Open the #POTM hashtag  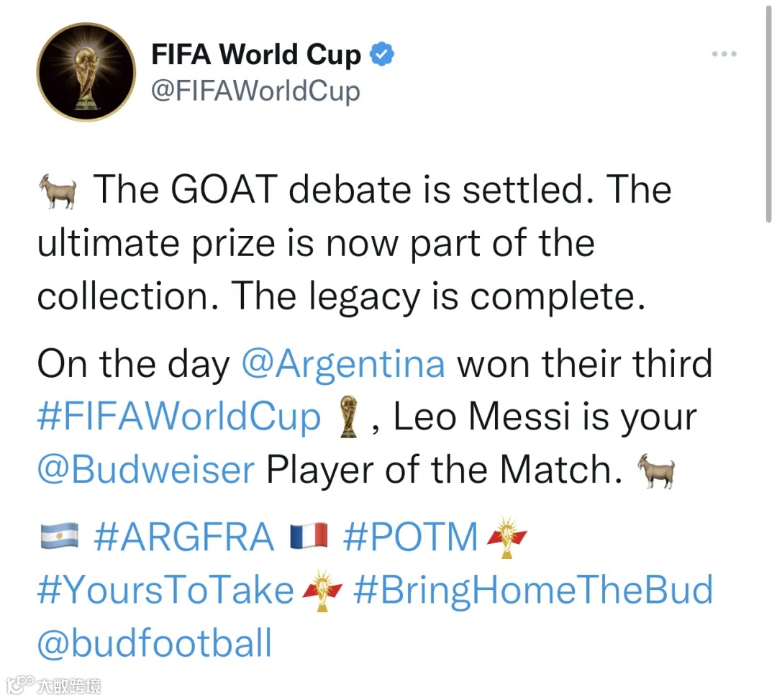[x=410, y=536]
